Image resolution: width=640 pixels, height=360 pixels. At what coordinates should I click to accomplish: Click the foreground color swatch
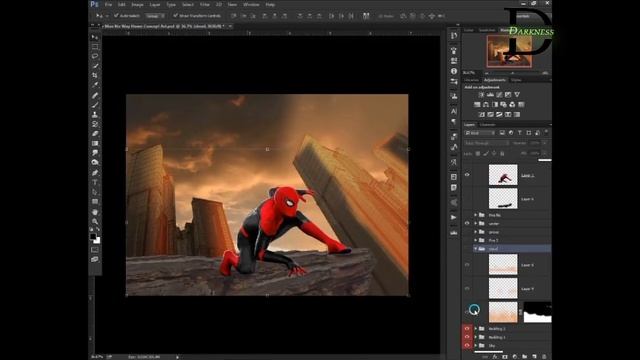[x=93, y=236]
